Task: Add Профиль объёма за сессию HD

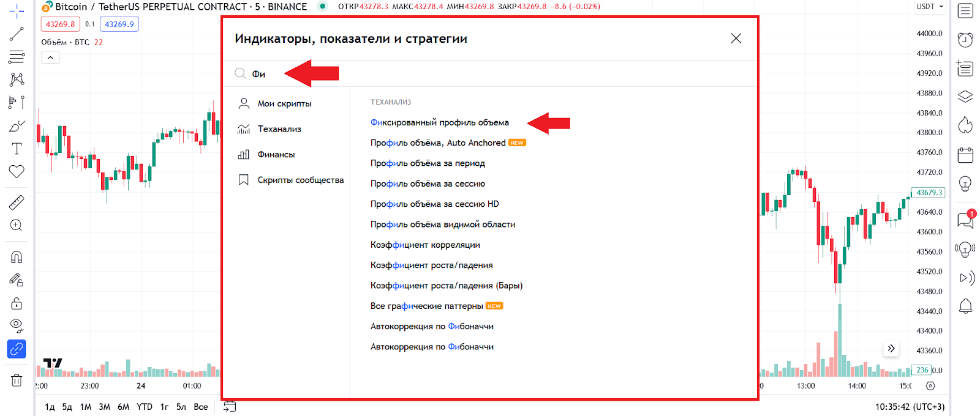Action: (435, 204)
